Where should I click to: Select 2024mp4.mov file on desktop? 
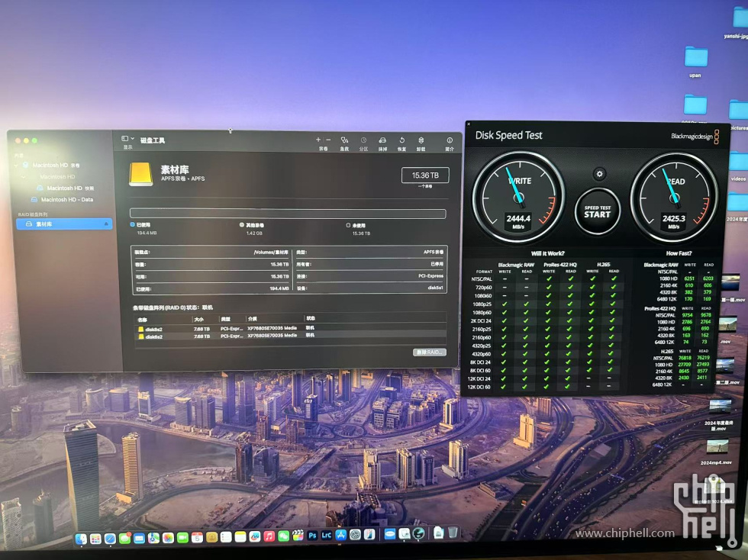(x=717, y=452)
